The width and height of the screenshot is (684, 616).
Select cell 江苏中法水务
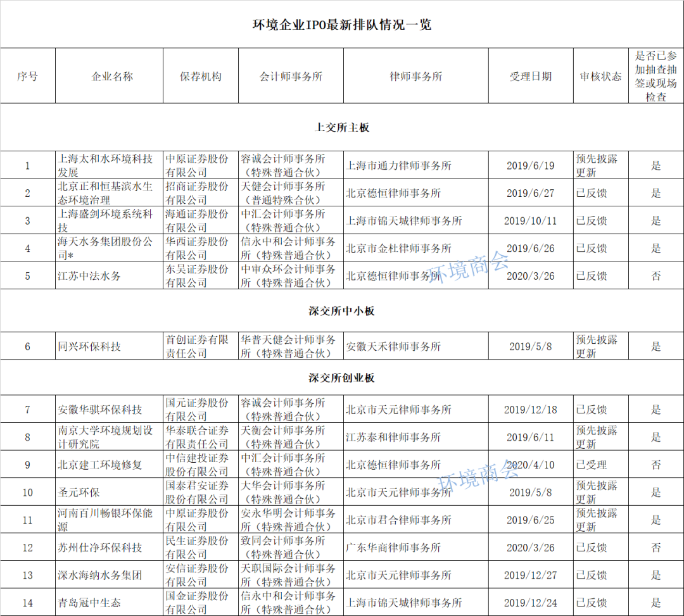click(x=109, y=275)
